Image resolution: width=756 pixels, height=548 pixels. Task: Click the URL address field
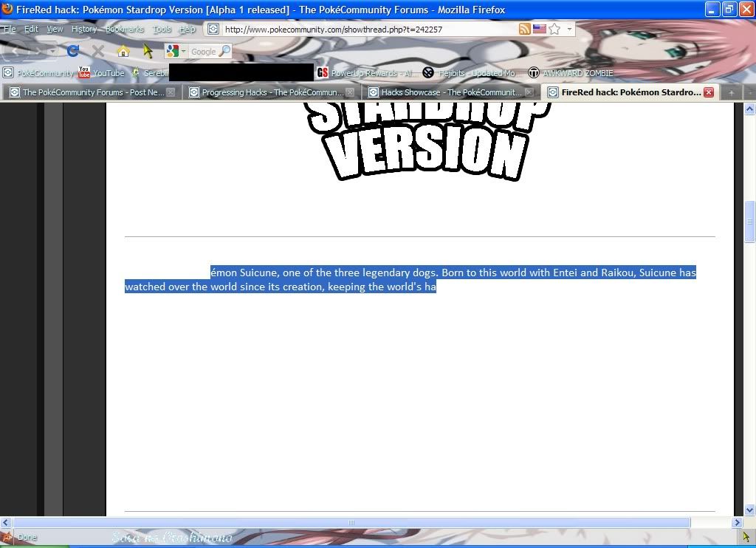point(369,29)
